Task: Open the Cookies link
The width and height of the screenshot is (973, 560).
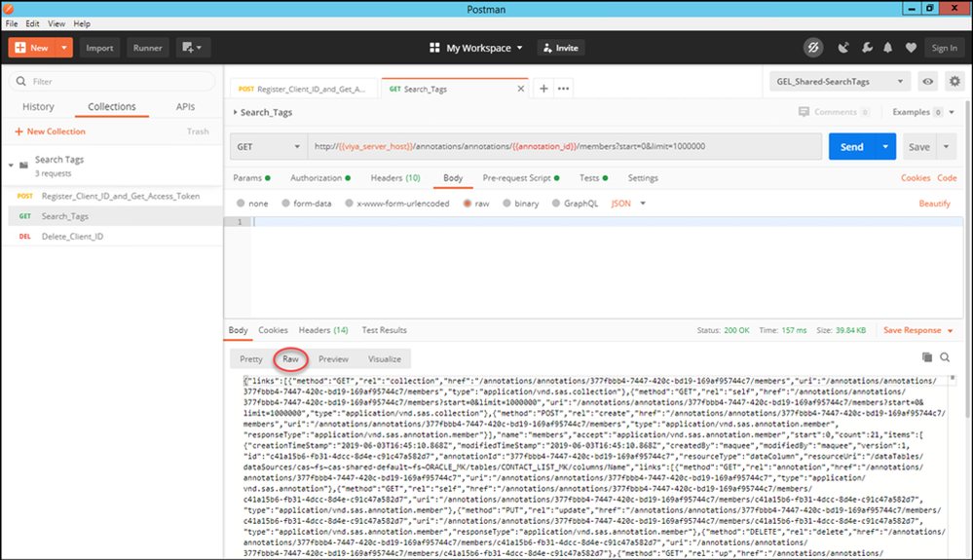Action: 916,178
